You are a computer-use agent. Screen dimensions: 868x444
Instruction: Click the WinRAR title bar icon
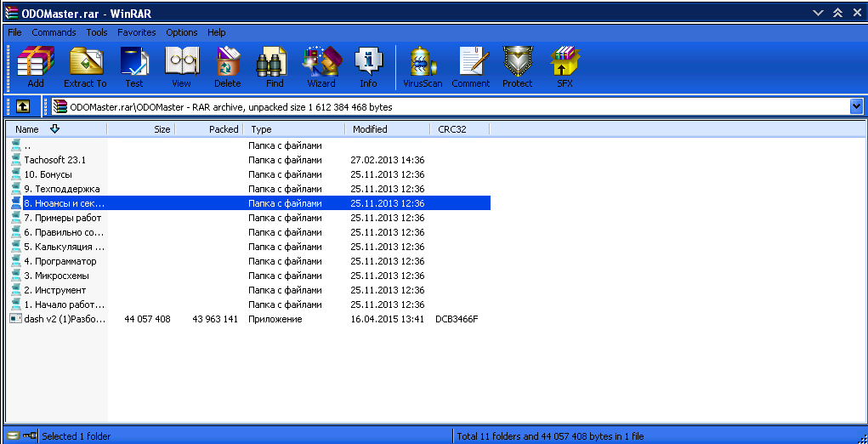11,13
